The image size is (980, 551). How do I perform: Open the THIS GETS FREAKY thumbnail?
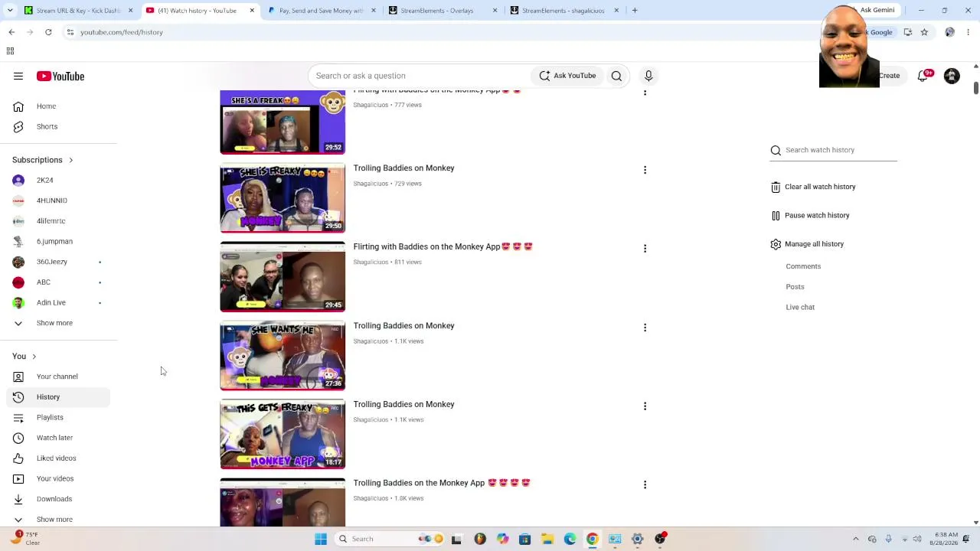283,435
